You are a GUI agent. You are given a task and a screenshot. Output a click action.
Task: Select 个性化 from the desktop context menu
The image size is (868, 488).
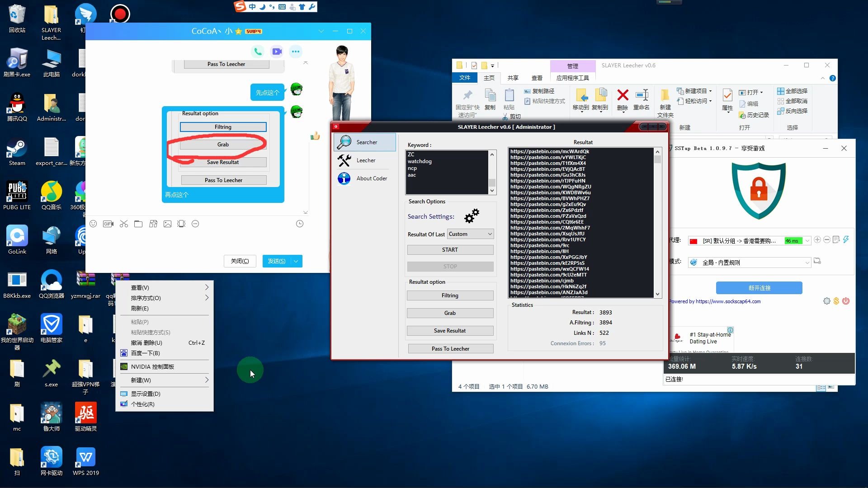(x=142, y=404)
